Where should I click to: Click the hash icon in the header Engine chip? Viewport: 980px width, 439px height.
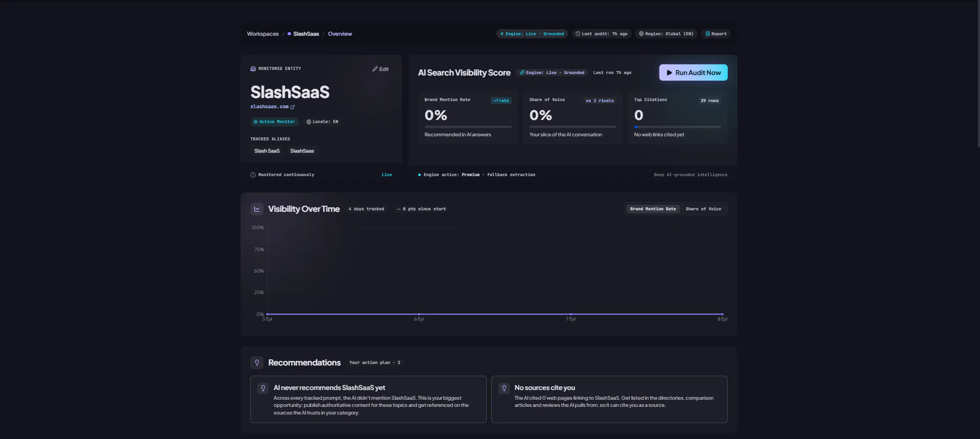(x=502, y=34)
